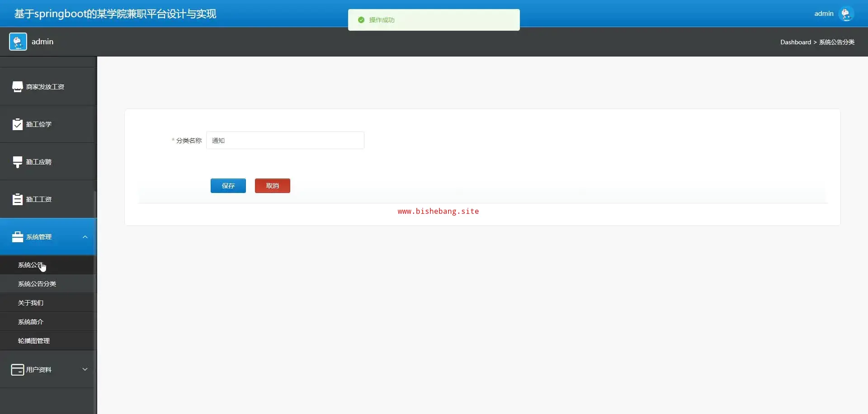Screen dimensions: 868x414
Task: Click the admin avatar logo in the sidebar header
Action: (x=18, y=42)
